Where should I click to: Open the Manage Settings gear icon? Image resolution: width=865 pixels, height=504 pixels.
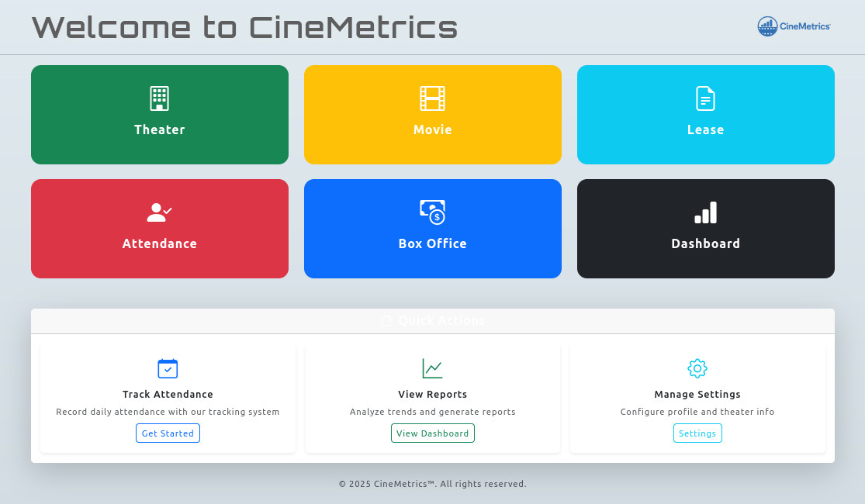click(x=697, y=368)
